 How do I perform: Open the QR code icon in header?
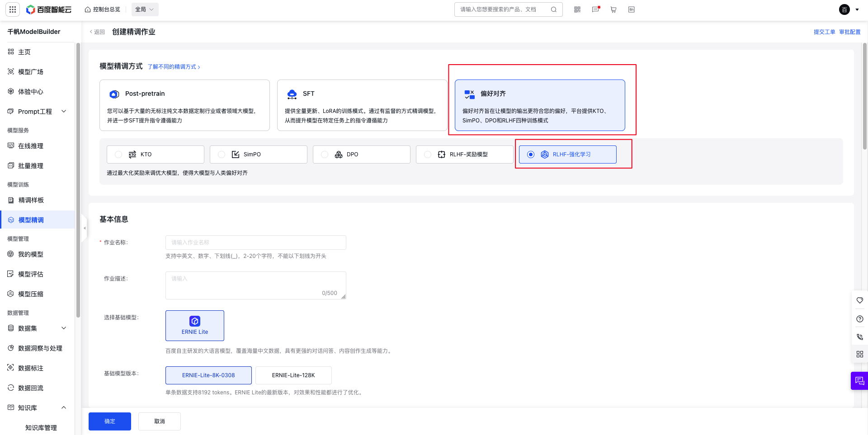tap(577, 9)
